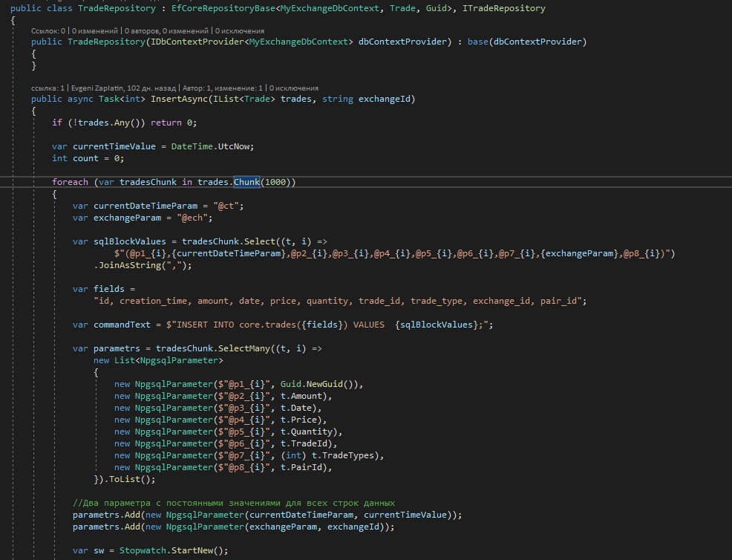Click the 'return 0;' statement
Viewport: 732px width, 560px height.
point(174,123)
